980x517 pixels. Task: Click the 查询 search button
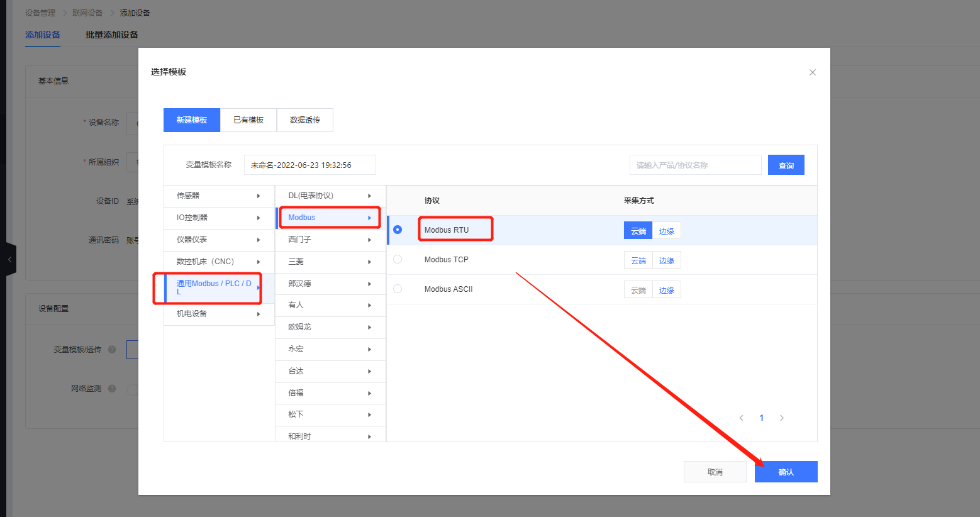[786, 165]
